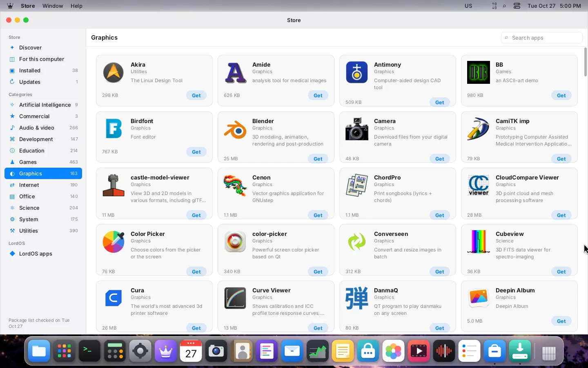Get the Birdfont app

point(196,152)
